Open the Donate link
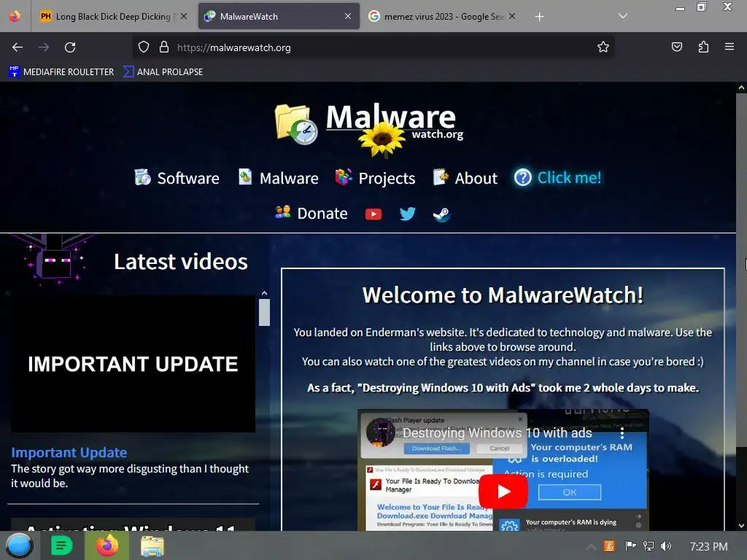The image size is (747, 560). click(311, 214)
